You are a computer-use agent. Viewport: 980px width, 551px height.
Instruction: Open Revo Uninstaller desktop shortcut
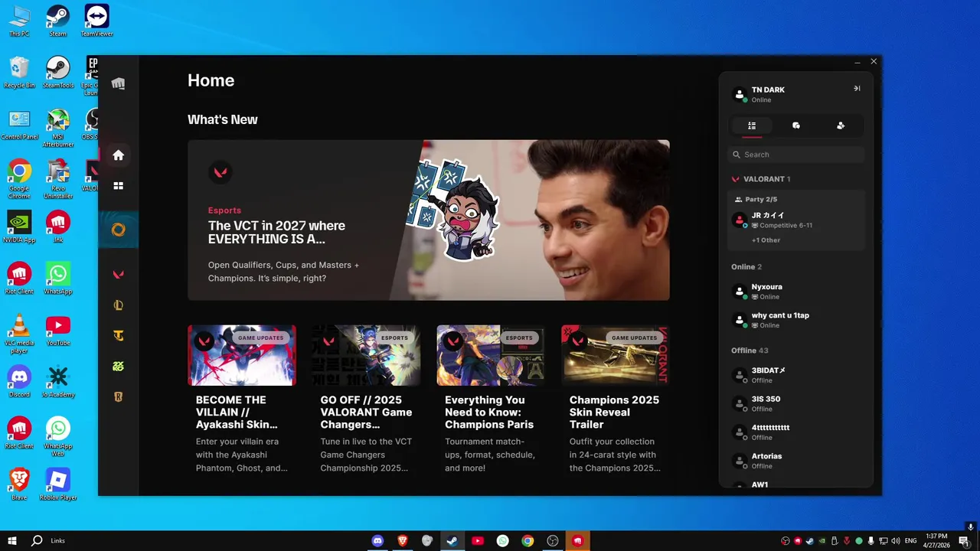[x=57, y=179]
